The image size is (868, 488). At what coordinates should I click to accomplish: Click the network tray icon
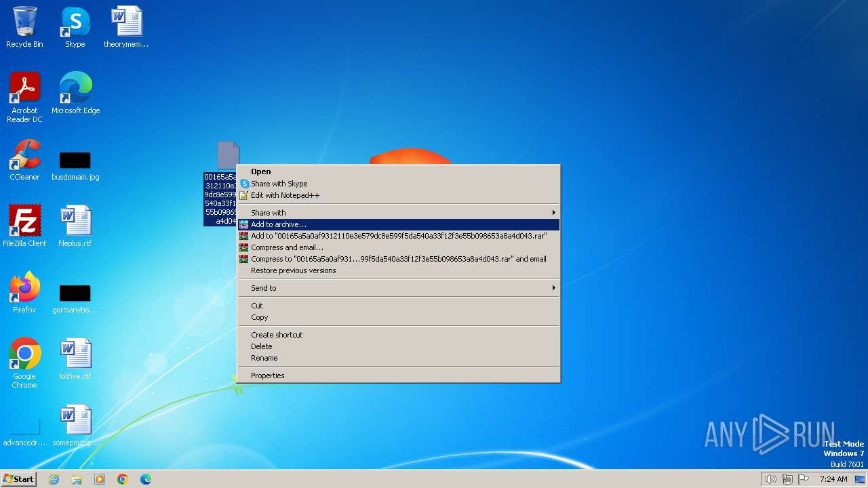787,479
